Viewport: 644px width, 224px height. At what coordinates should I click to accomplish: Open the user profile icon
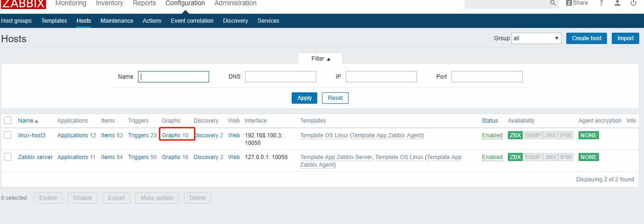[x=617, y=3]
